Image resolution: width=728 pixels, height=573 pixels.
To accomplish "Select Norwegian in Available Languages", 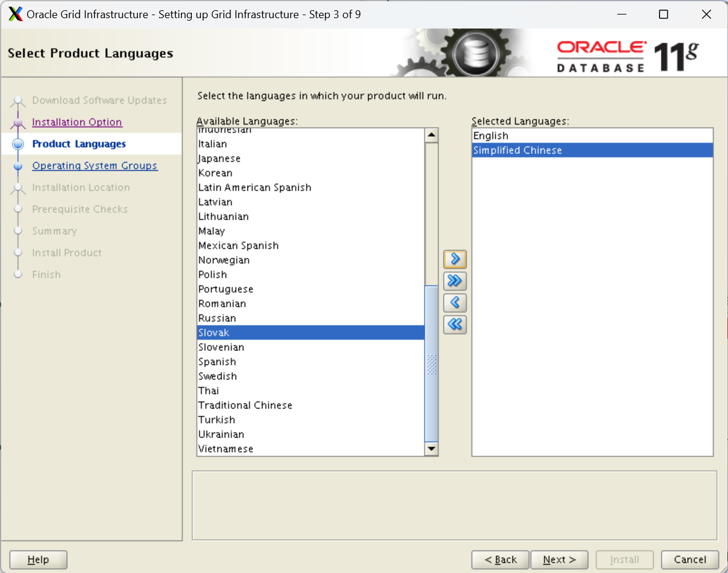I will (310, 260).
